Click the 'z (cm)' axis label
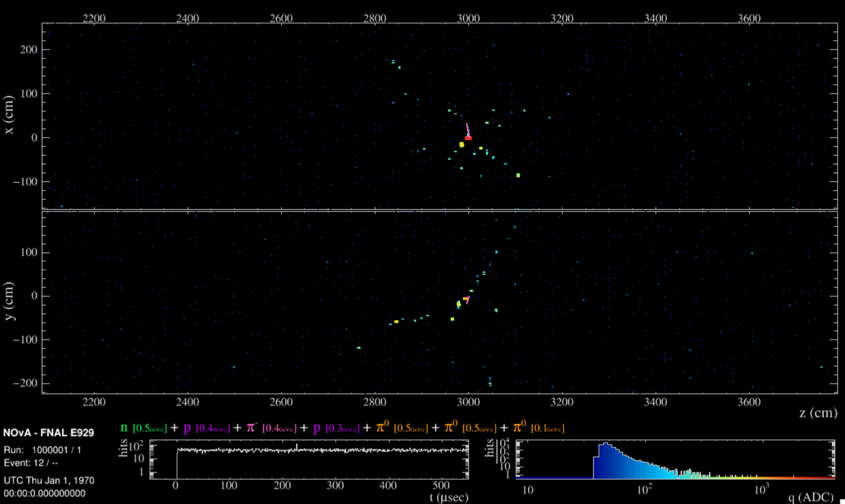Screen dimensions: 845x504 (818, 413)
